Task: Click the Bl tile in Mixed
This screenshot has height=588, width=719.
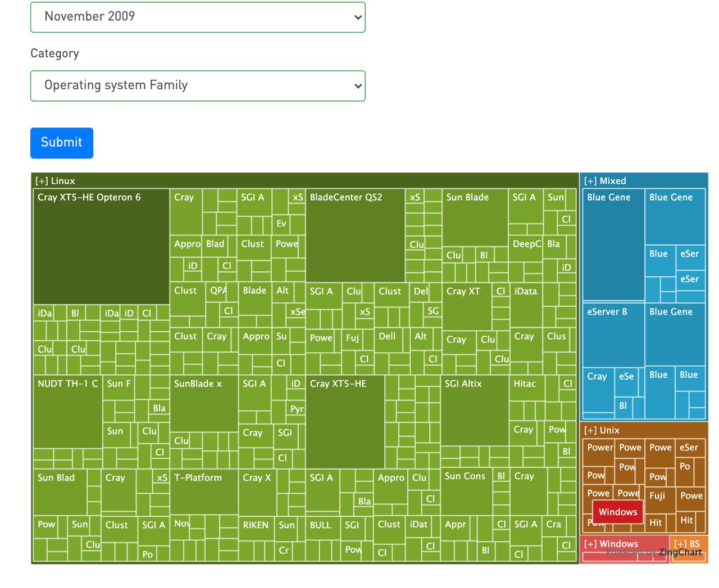Action: click(623, 408)
